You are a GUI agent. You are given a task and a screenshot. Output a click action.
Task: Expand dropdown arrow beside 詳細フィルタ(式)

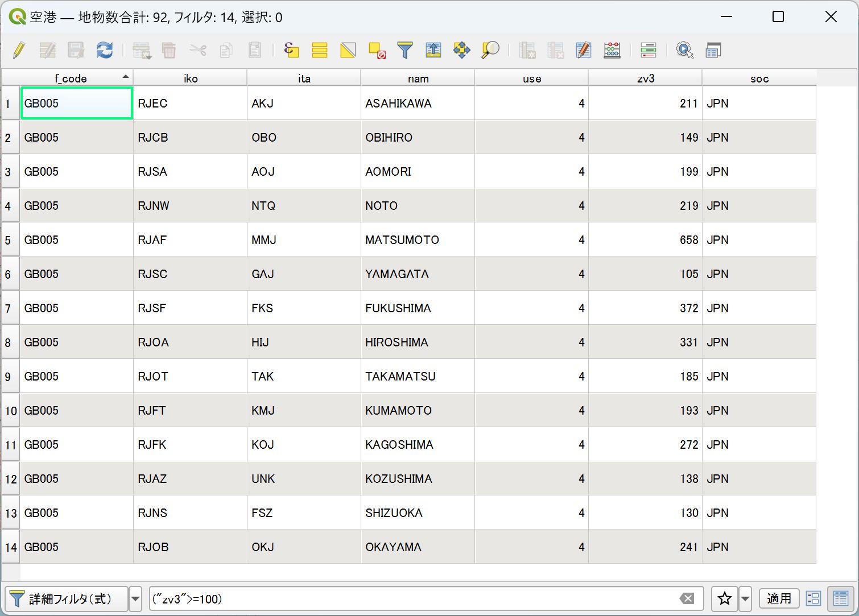point(135,598)
